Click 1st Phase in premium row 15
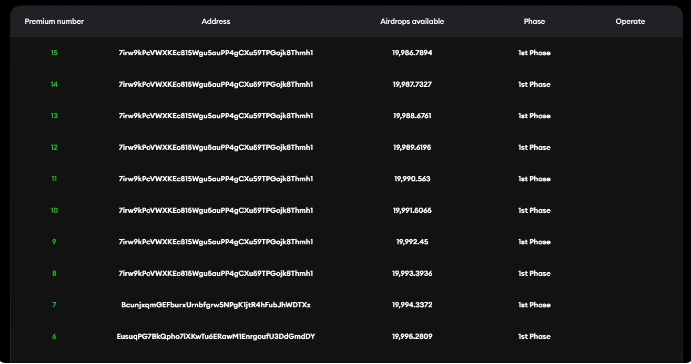This screenshot has width=691, height=364. click(534, 52)
